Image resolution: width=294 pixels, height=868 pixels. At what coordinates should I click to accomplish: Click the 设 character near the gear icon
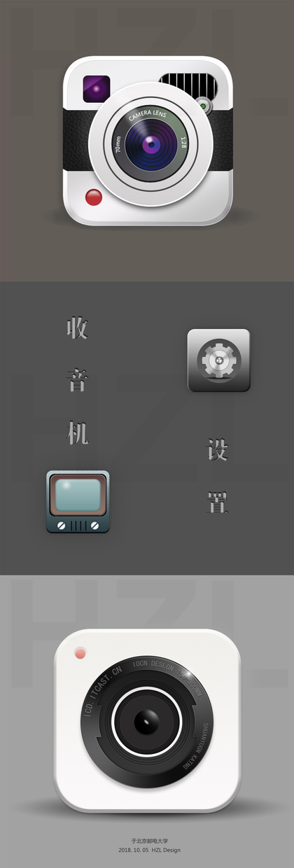pyautogui.click(x=218, y=449)
